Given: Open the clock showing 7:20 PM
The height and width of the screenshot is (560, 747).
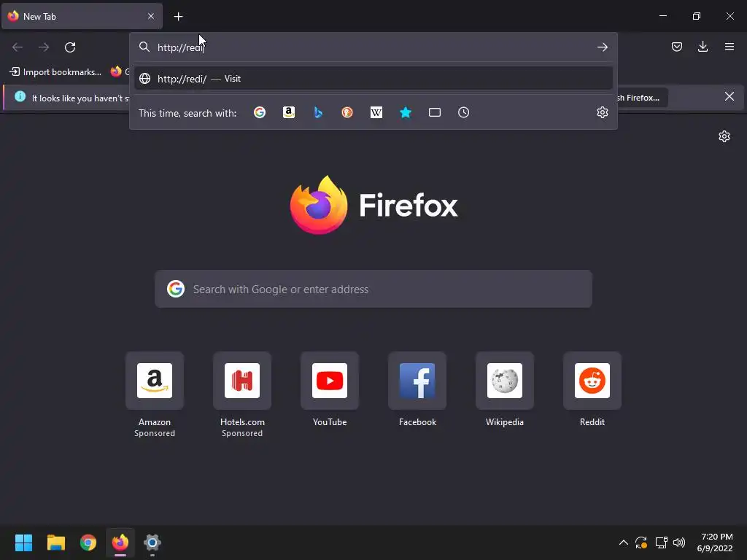Looking at the screenshot, I should [715, 542].
